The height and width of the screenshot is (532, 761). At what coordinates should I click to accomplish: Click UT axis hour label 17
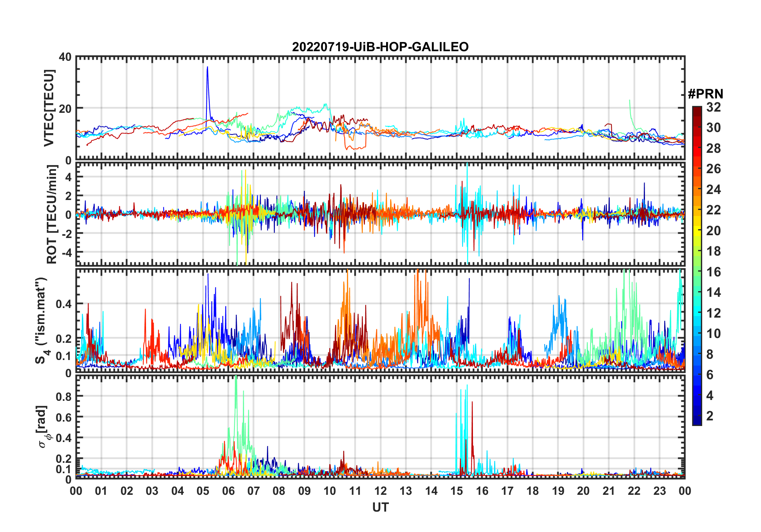point(507,491)
